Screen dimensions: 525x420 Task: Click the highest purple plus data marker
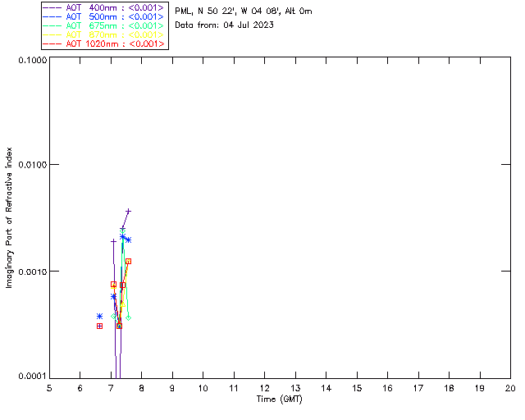point(128,211)
